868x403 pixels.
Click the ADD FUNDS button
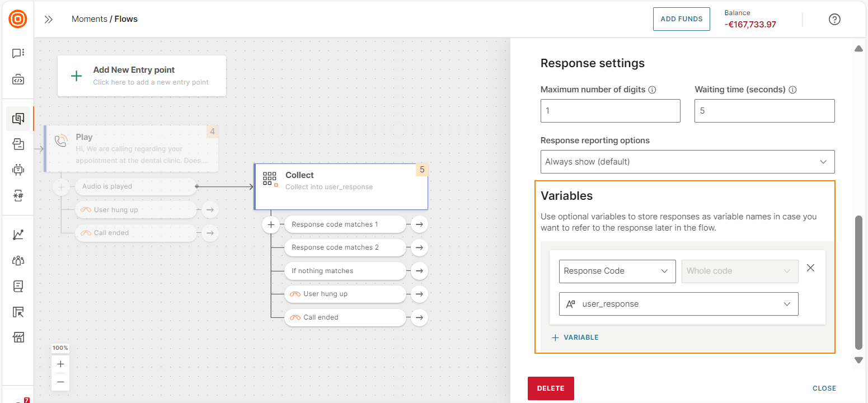tap(682, 19)
